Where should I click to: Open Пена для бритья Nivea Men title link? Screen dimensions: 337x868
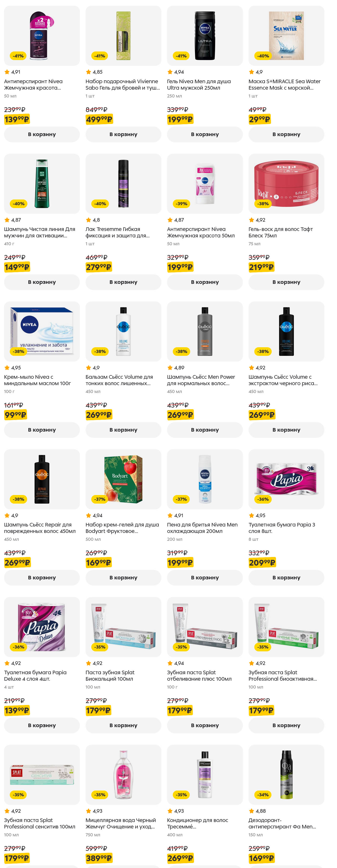click(x=202, y=528)
